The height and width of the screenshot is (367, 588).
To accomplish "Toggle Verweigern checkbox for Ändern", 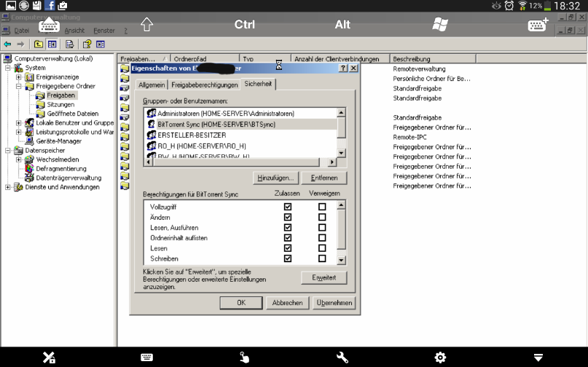I will [x=322, y=217].
